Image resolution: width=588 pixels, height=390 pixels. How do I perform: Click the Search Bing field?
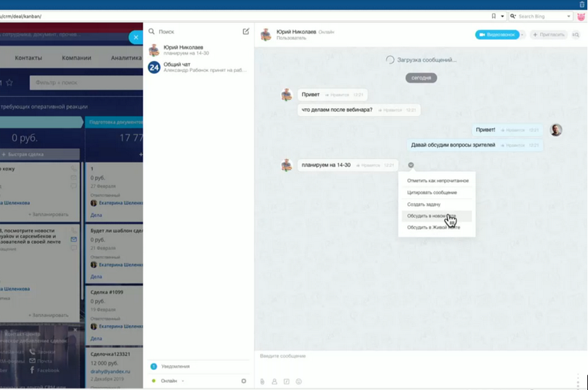coord(541,16)
